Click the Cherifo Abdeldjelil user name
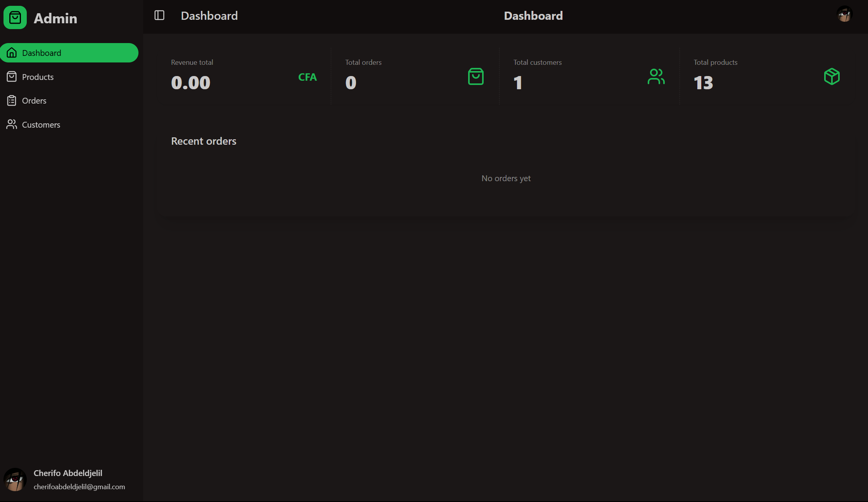868x502 pixels. (68, 473)
